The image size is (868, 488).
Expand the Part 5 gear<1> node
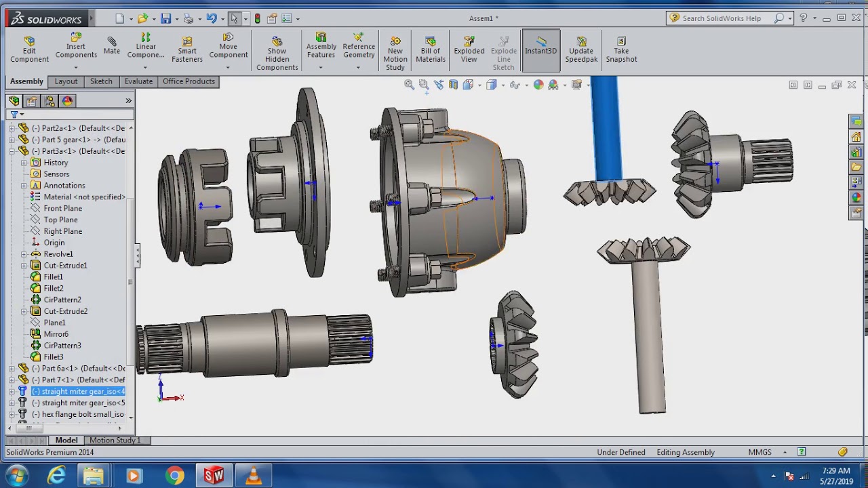(x=12, y=140)
